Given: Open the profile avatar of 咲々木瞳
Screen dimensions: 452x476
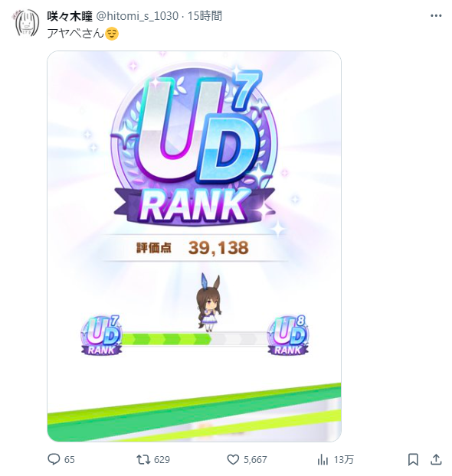Looking at the screenshot, I should [27, 23].
